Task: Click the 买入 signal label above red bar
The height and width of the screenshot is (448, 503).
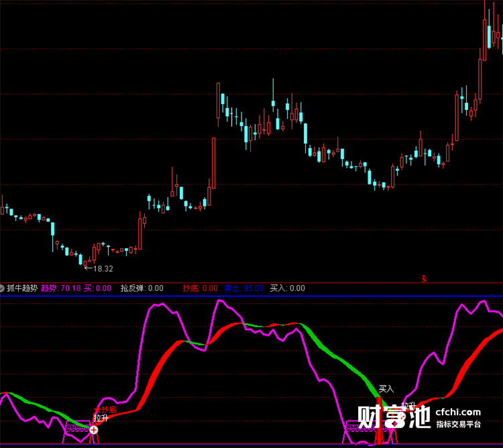Action: click(x=386, y=389)
